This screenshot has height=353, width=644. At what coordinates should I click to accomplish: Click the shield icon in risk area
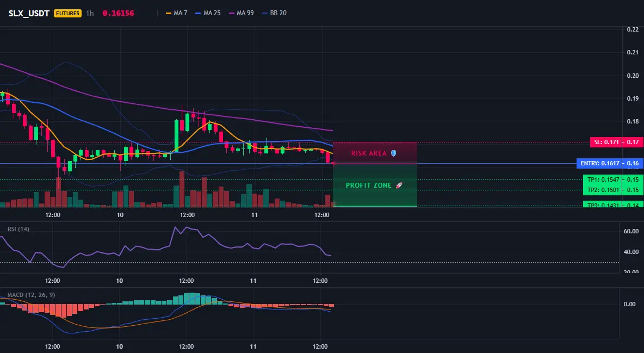(x=393, y=153)
